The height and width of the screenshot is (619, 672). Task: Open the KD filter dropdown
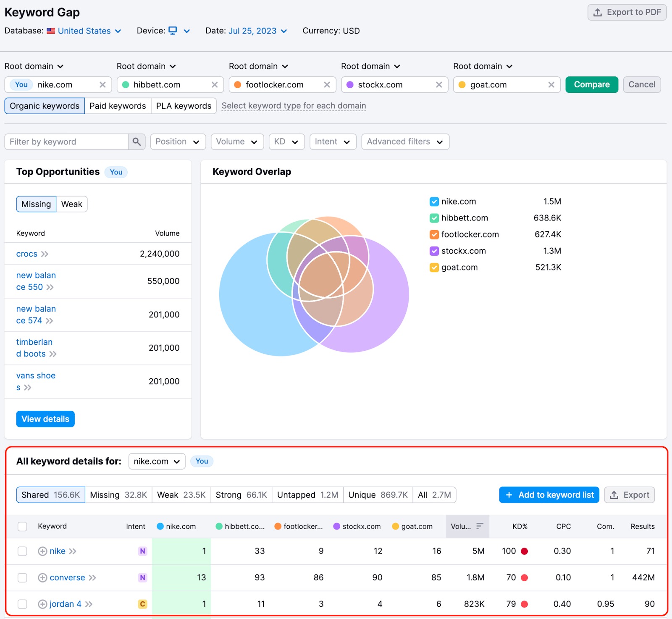pos(286,142)
